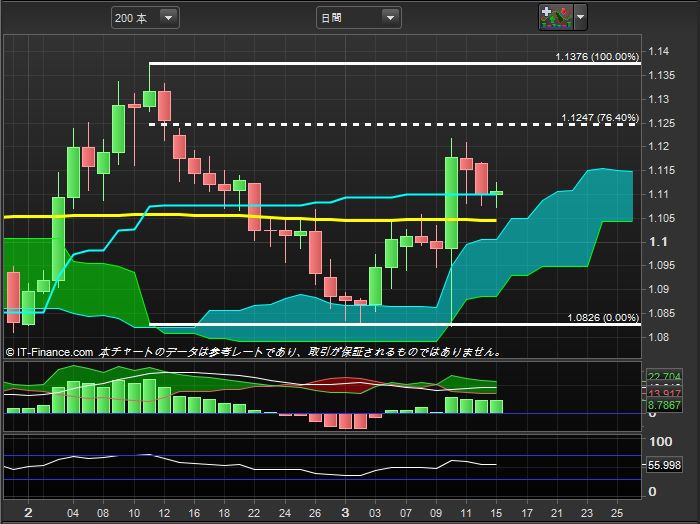This screenshot has width=700, height=524.
Task: Click the yellow moving average line
Action: [x=250, y=216]
